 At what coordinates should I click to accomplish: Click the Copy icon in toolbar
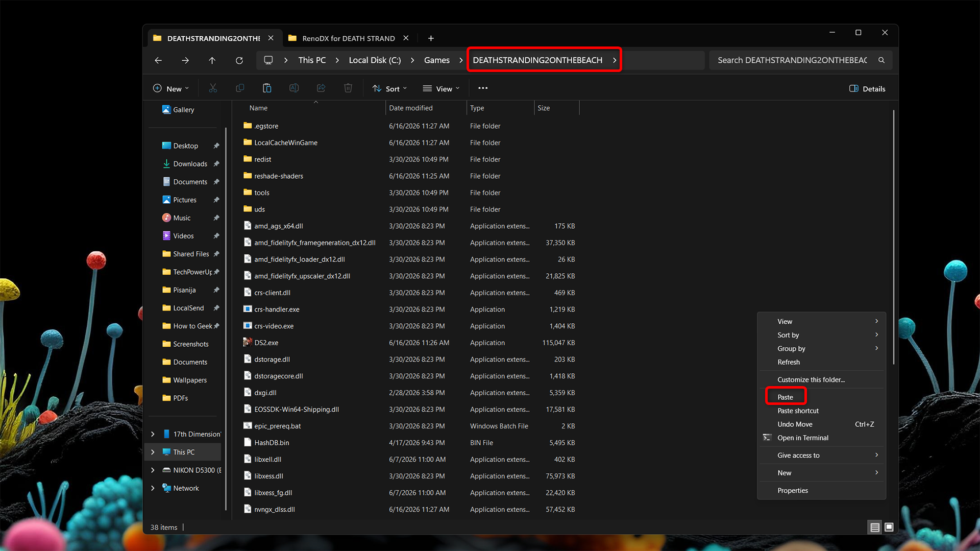coord(240,88)
